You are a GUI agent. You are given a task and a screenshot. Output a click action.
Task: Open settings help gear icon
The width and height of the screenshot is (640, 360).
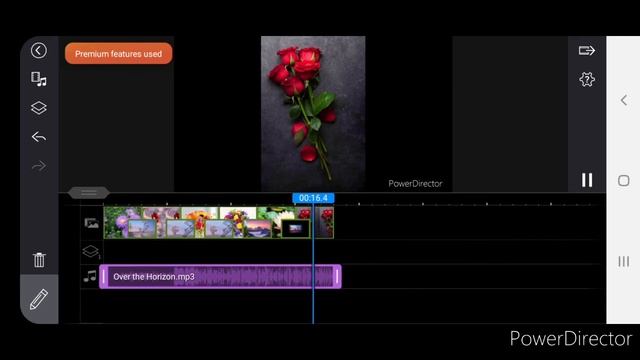[587, 79]
